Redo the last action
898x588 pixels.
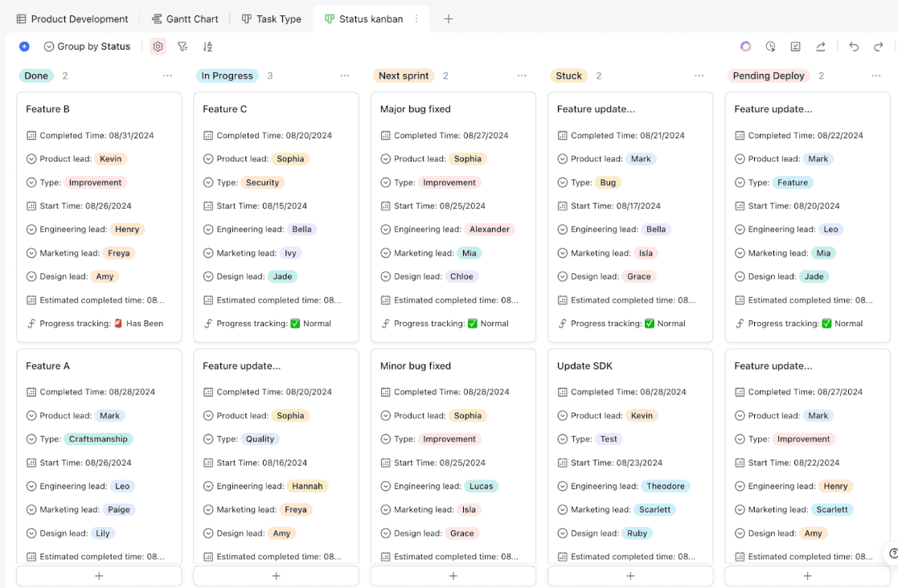click(x=879, y=47)
